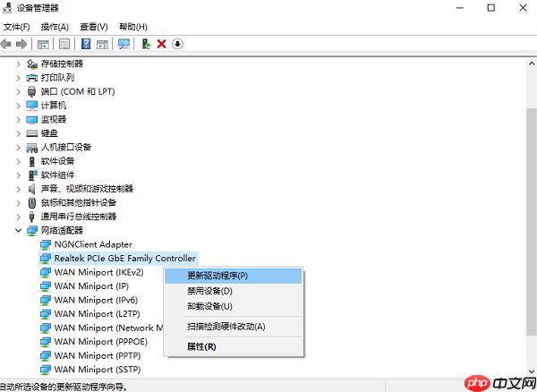The height and width of the screenshot is (392, 537).
Task: Open the 操作(A) menu
Action: pyautogui.click(x=55, y=27)
